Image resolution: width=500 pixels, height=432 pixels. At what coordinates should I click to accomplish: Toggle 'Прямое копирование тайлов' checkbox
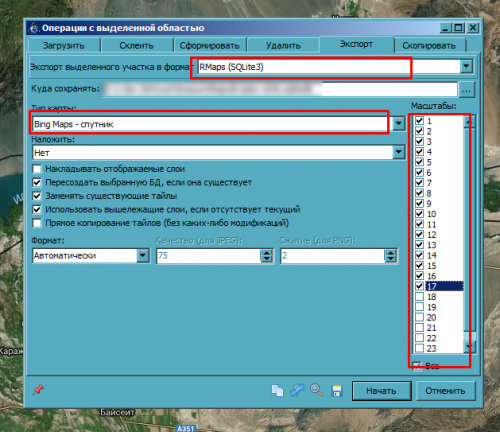point(37,223)
